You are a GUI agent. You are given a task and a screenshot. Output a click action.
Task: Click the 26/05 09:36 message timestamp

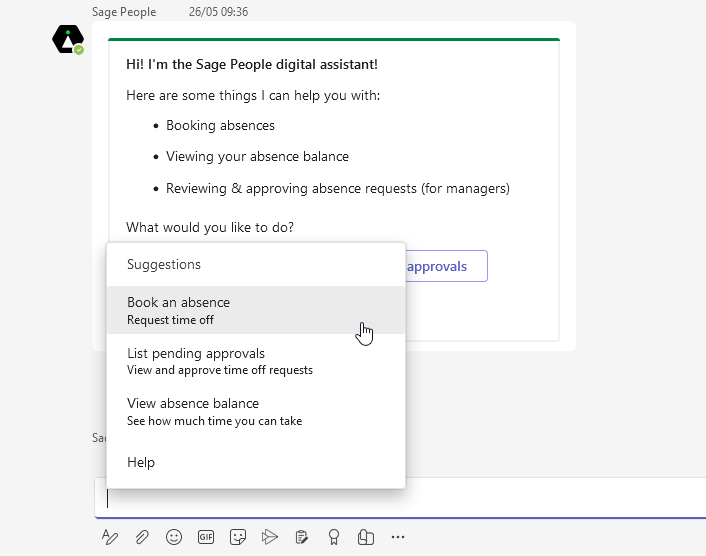coord(218,12)
